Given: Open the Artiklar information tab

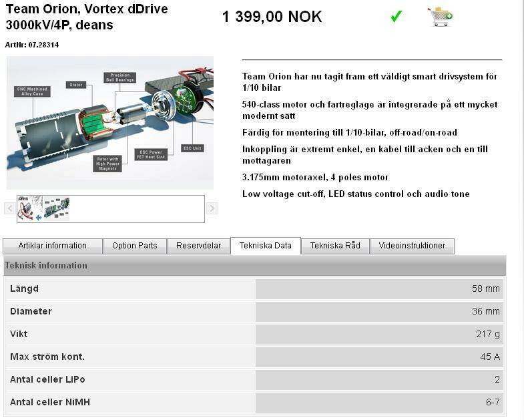Looking at the screenshot, I should (x=53, y=246).
